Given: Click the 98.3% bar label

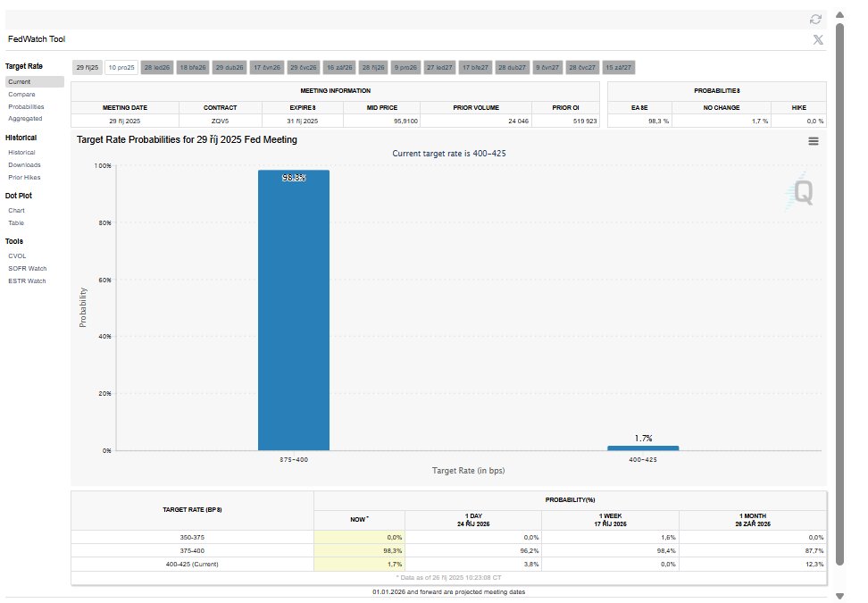Looking at the screenshot, I should (x=294, y=178).
